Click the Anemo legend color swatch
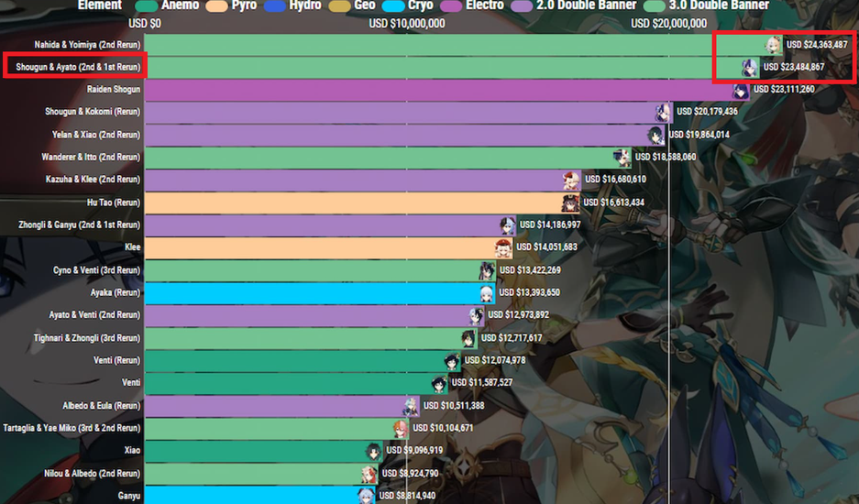The width and height of the screenshot is (859, 504). (147, 6)
